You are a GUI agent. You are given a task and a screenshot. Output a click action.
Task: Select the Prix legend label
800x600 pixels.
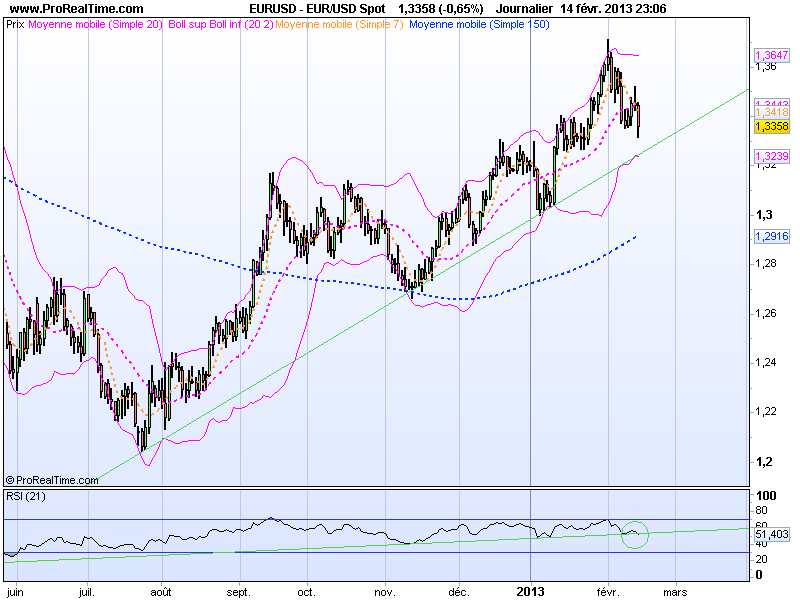(x=15, y=24)
